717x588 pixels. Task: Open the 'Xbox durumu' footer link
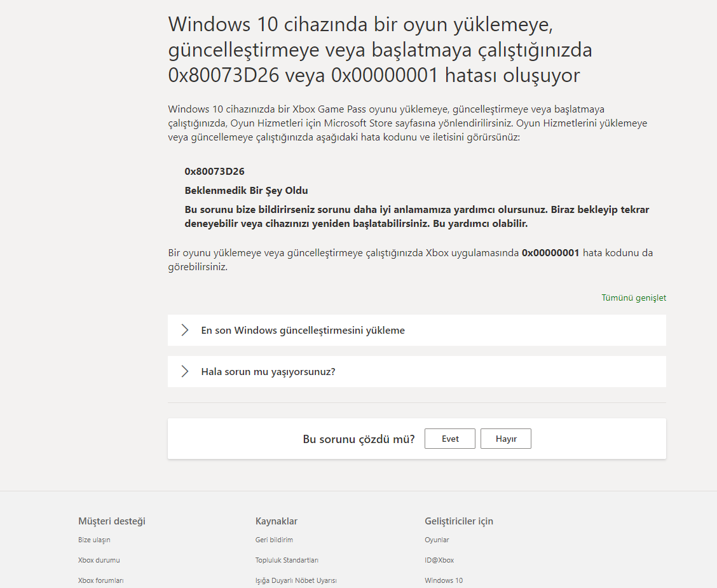pyautogui.click(x=99, y=560)
